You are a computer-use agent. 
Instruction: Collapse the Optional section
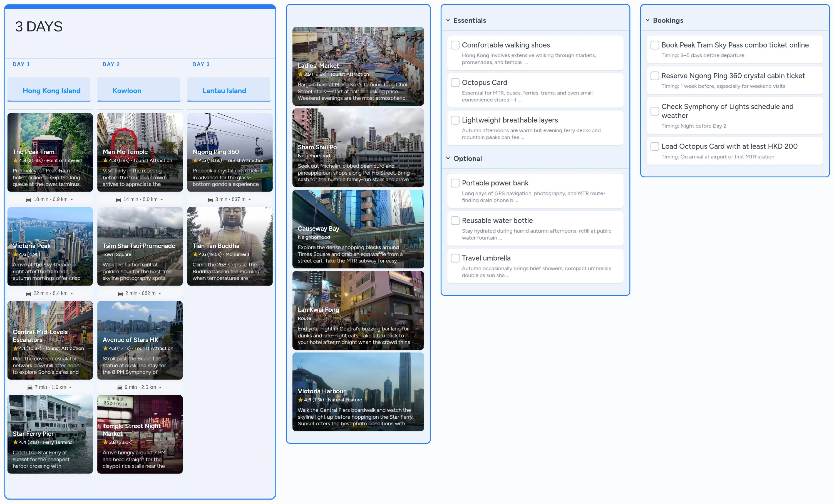tap(448, 158)
